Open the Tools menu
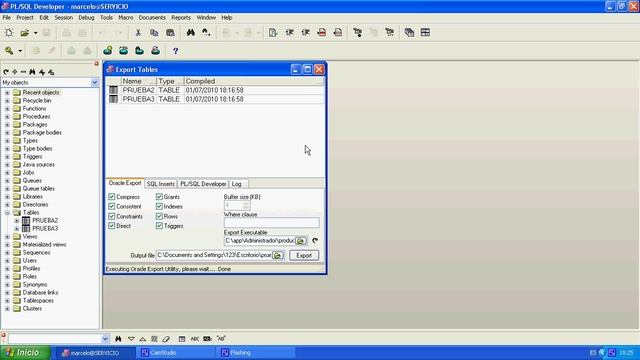This screenshot has width=640, height=360. [106, 18]
